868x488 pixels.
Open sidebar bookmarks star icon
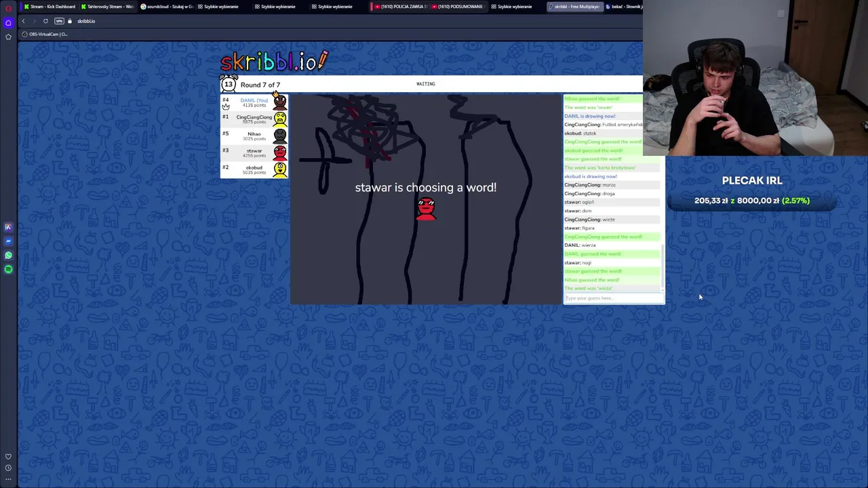8,37
